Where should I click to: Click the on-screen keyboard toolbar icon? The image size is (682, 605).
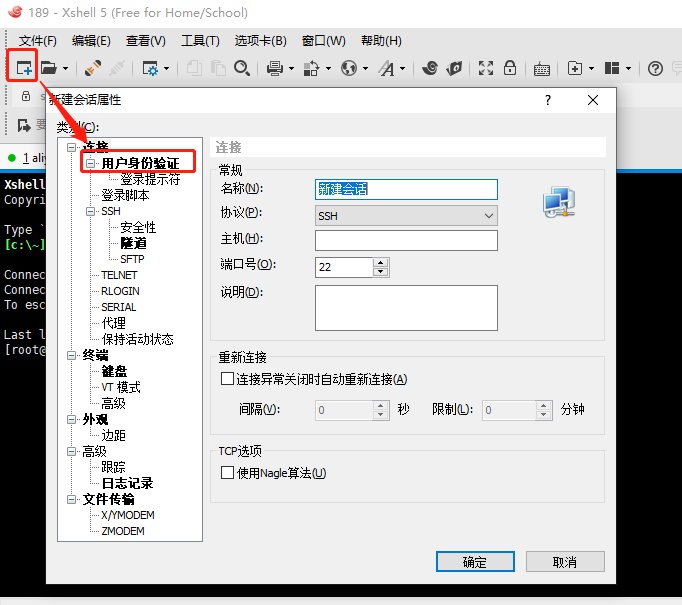click(x=542, y=69)
